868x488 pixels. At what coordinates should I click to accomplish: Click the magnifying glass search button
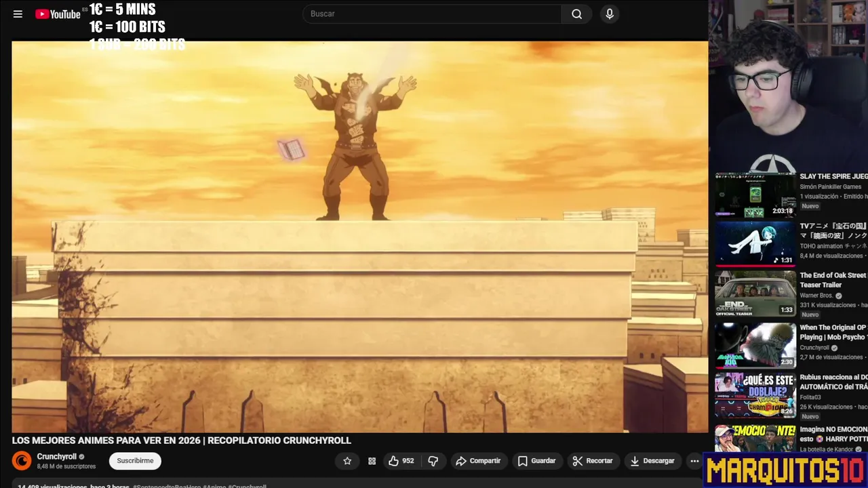click(x=576, y=14)
